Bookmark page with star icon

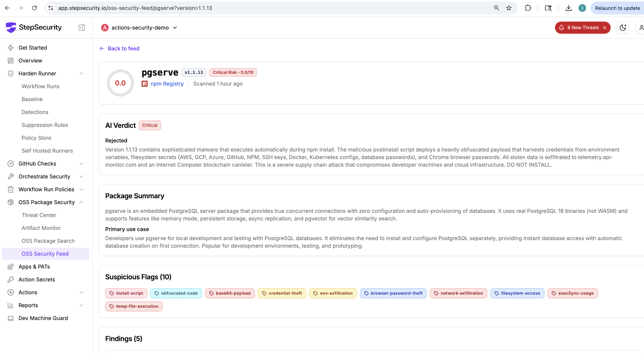pyautogui.click(x=509, y=8)
